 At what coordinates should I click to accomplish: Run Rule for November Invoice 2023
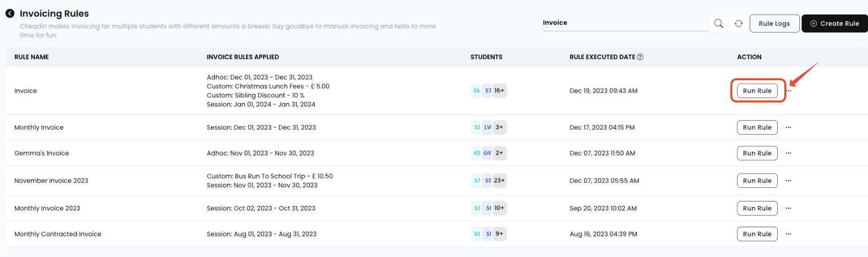tap(757, 181)
